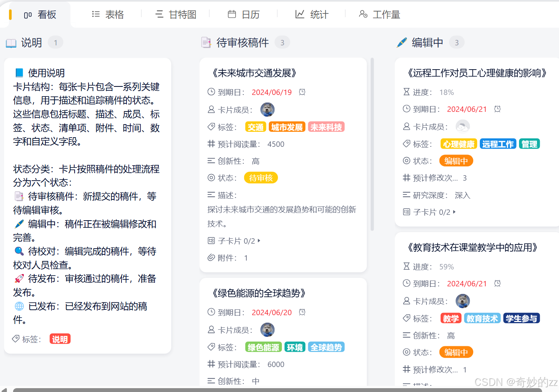Click member avatar in 教育技术 card
Viewport: 559px width, 392px height.
click(463, 301)
